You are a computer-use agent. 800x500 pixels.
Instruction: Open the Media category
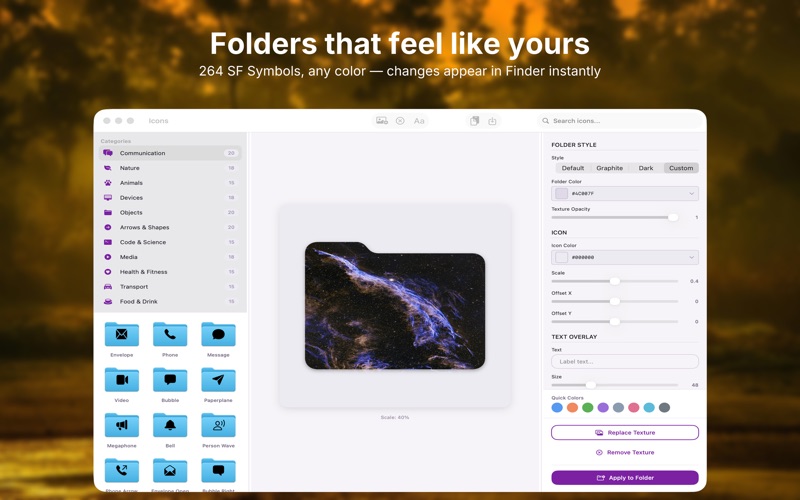click(170, 257)
